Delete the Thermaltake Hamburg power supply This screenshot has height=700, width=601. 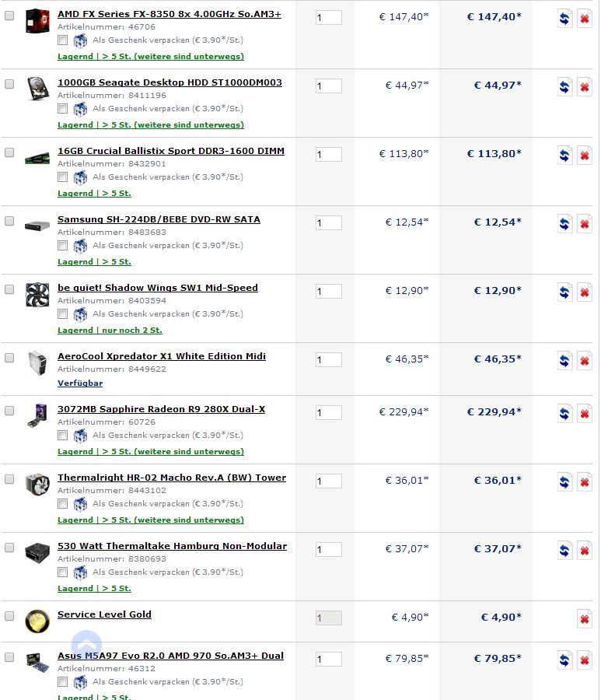584,551
